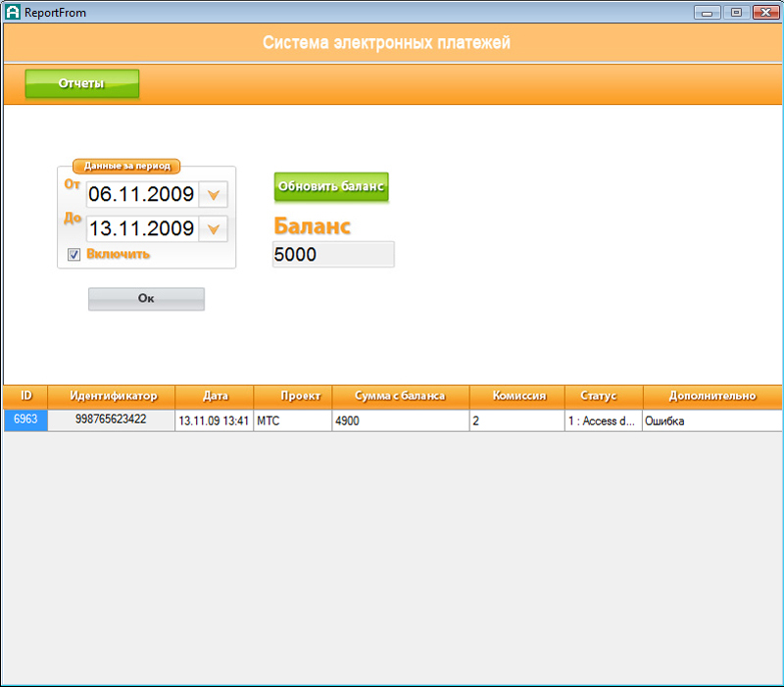The width and height of the screenshot is (784, 687).
Task: Open the Отчеты reports menu button
Action: [x=82, y=84]
